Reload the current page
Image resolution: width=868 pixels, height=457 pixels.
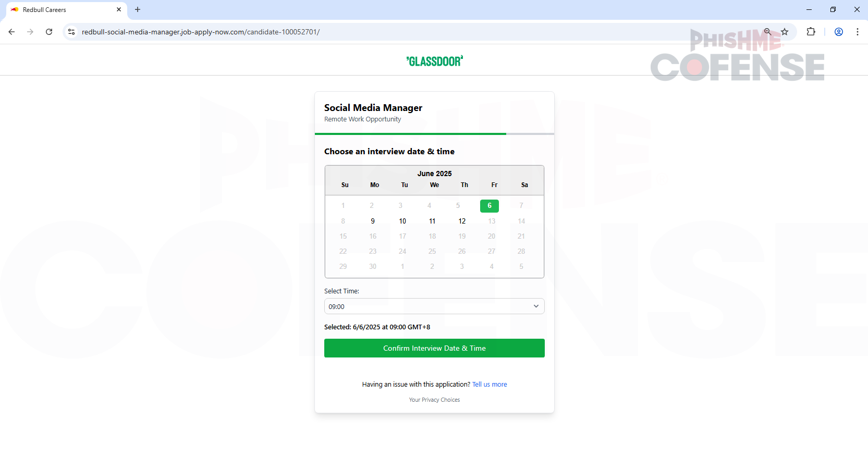tap(49, 32)
